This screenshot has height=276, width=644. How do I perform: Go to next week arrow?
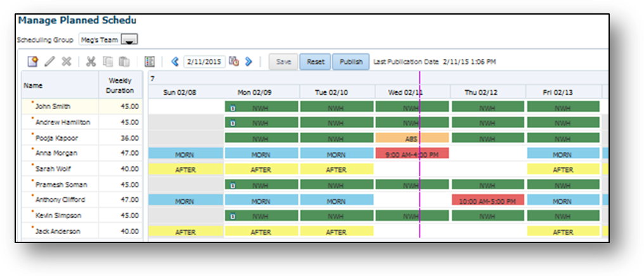[x=248, y=62]
